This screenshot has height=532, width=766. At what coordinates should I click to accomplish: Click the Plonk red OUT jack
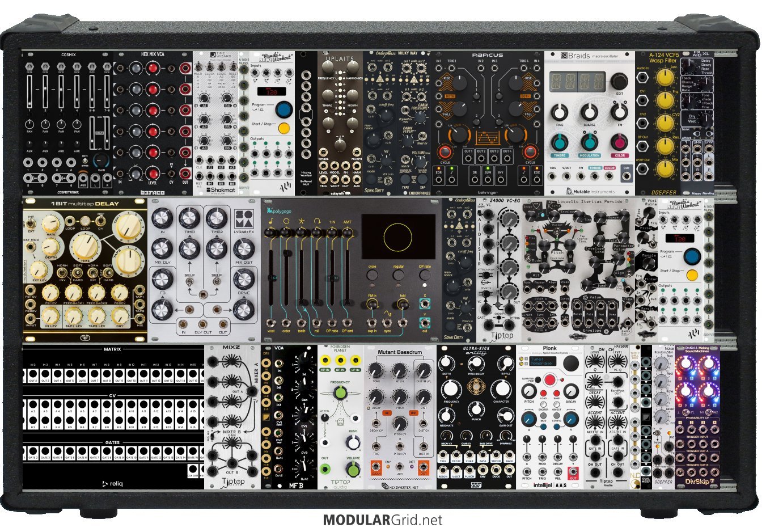tap(573, 471)
